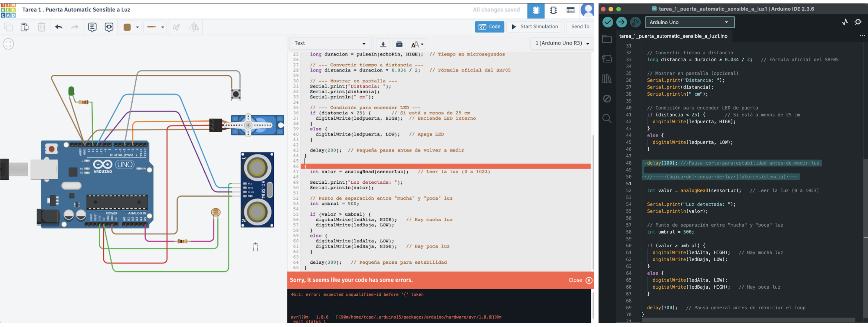Image resolution: width=868 pixels, height=327 pixels.
Task: Toggle notes visibility eye icon
Action: pyautogui.click(x=109, y=27)
